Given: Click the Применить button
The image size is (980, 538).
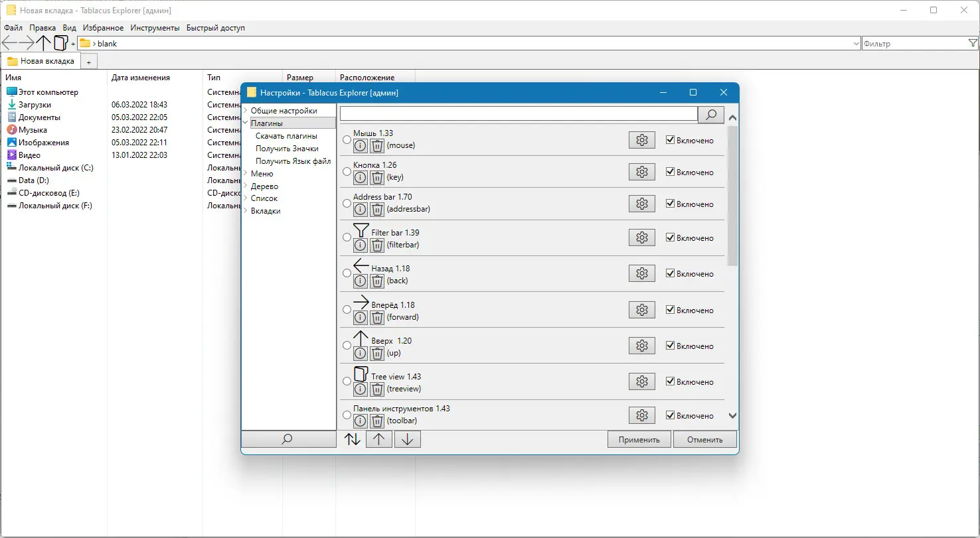Looking at the screenshot, I should 639,439.
